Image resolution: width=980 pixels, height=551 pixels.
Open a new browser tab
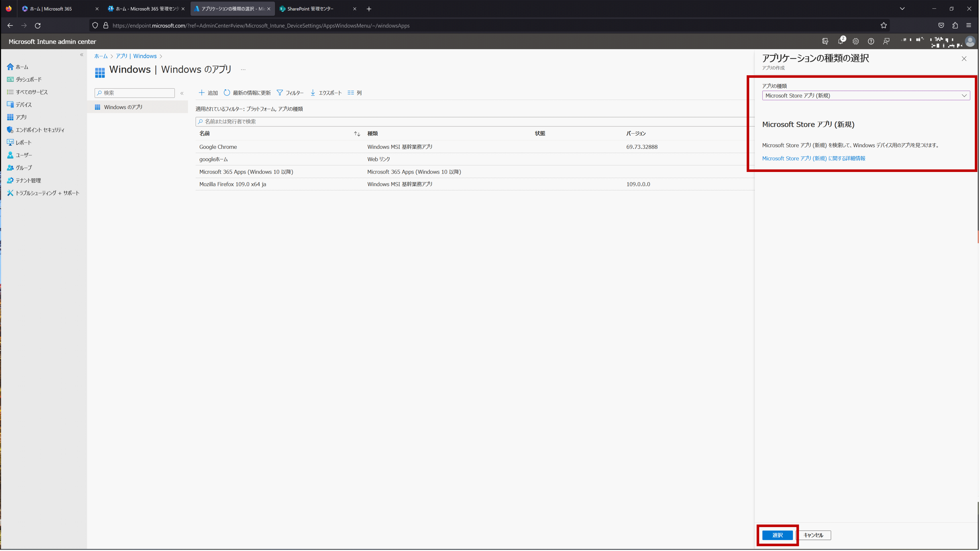coord(369,9)
